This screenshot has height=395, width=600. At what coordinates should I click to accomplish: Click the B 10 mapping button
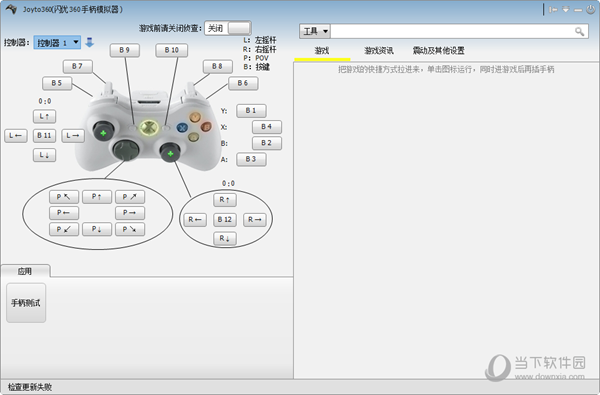[171, 50]
